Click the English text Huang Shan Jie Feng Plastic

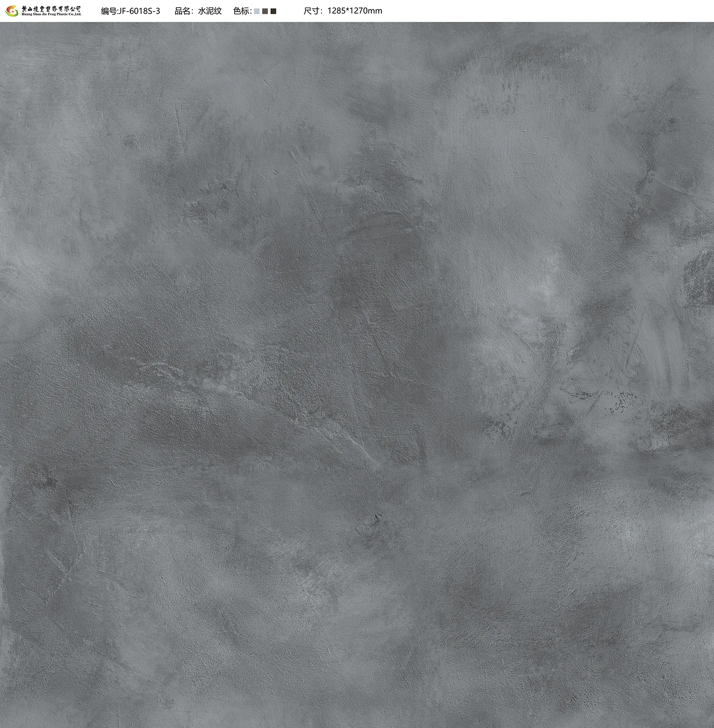tap(51, 15)
